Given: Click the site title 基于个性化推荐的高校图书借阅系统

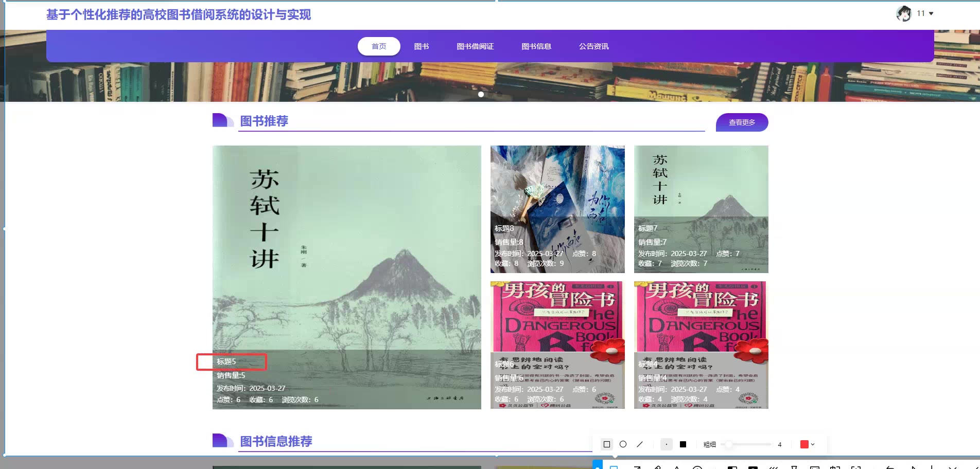Looking at the screenshot, I should pos(179,14).
